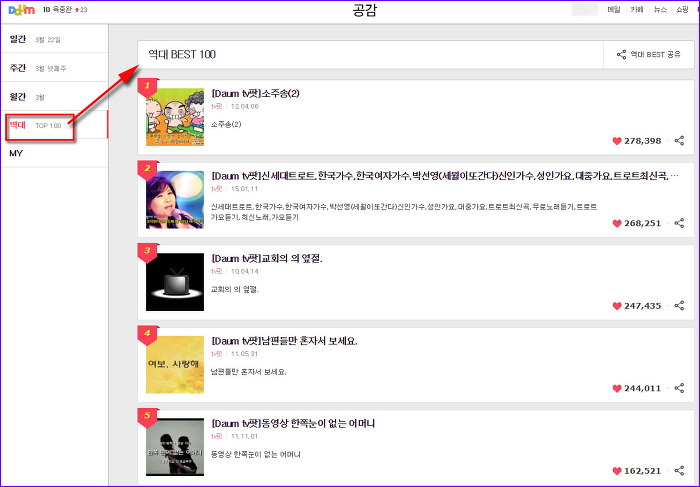Like the item with 268,251 hearts
Viewport: 700px width, 487px height.
click(617, 224)
